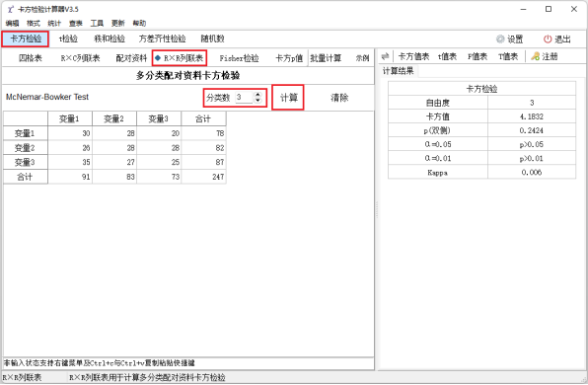Screen dimensions: 588x385
Task: Switch to the 秩和检验 tab
Action: coord(110,38)
